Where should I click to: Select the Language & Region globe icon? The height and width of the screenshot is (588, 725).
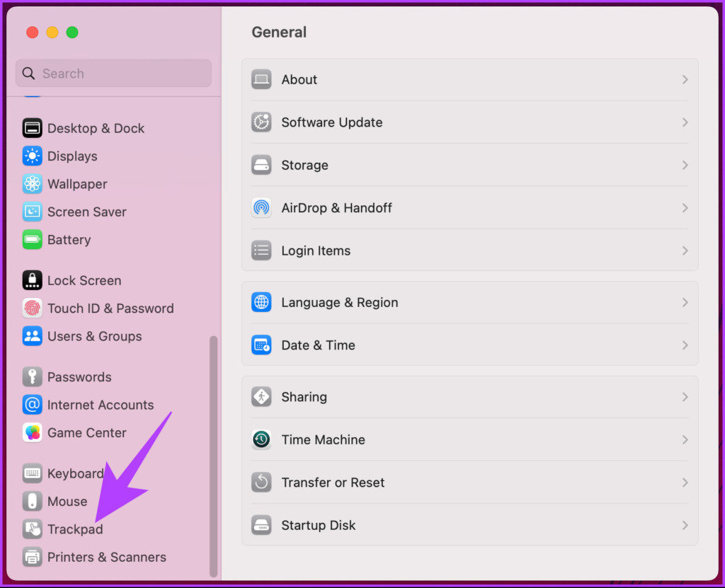261,302
